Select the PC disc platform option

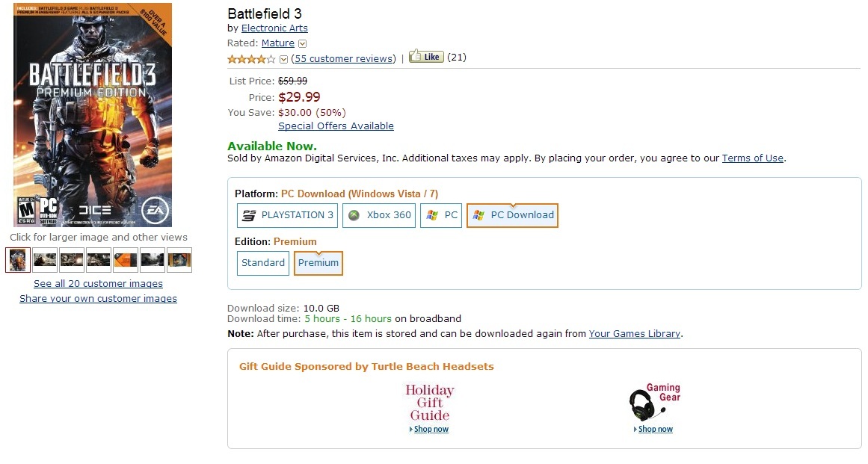(441, 215)
